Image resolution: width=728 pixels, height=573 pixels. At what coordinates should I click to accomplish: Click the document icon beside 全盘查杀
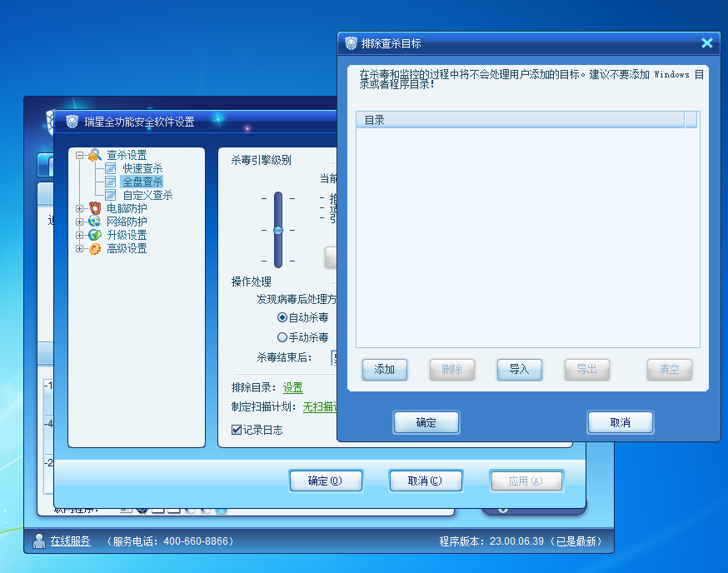click(111, 182)
